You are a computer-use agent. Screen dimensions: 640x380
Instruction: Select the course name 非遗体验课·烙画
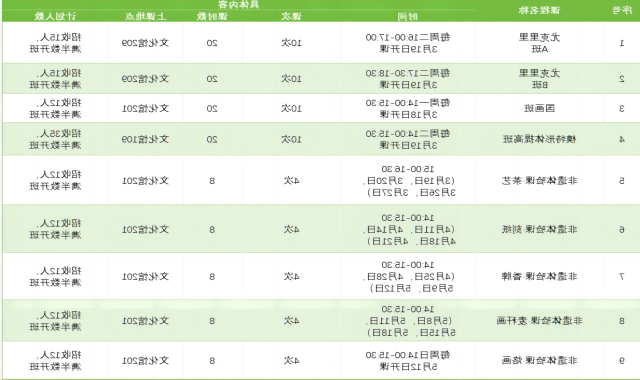click(x=539, y=360)
